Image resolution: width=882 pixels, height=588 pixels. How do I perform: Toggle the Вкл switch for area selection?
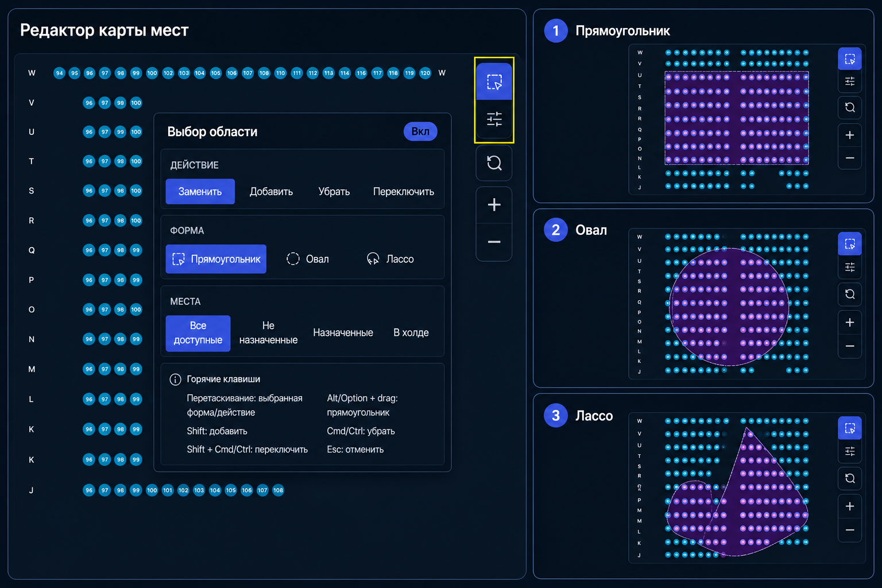tap(420, 131)
